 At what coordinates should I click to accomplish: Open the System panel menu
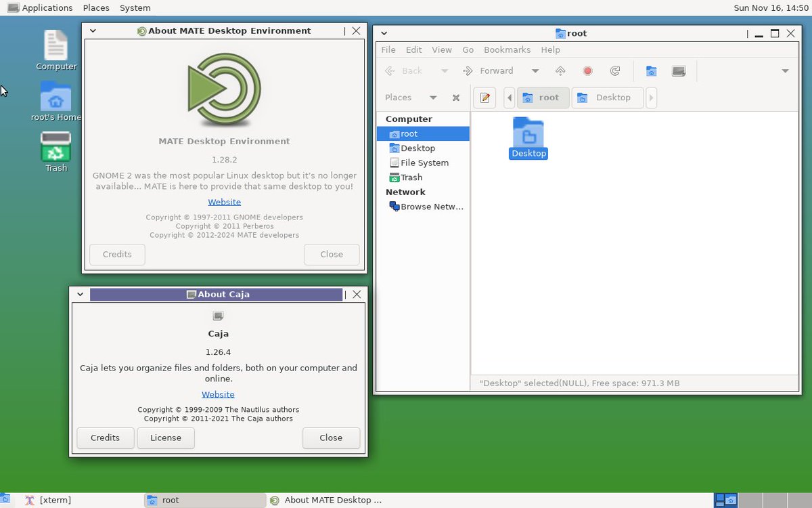click(135, 8)
